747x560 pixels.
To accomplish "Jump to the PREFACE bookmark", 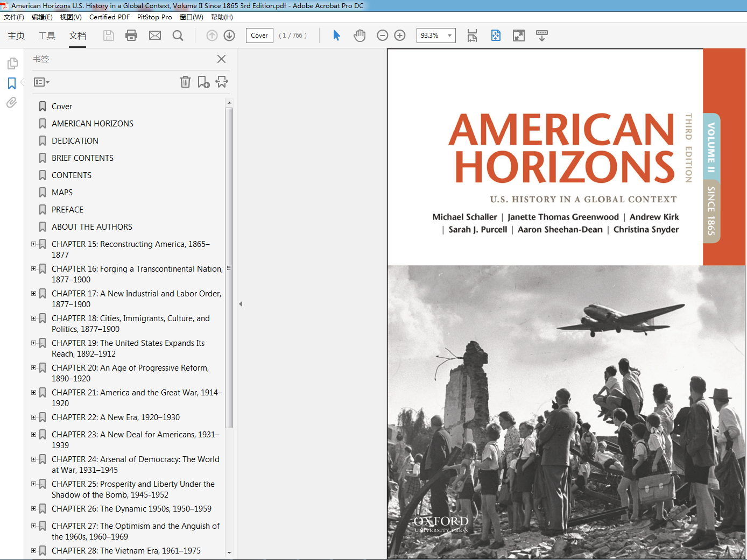I will pyautogui.click(x=67, y=210).
